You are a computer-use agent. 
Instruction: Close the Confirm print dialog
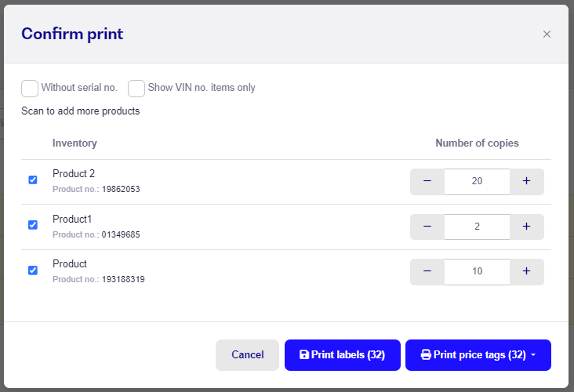point(547,34)
